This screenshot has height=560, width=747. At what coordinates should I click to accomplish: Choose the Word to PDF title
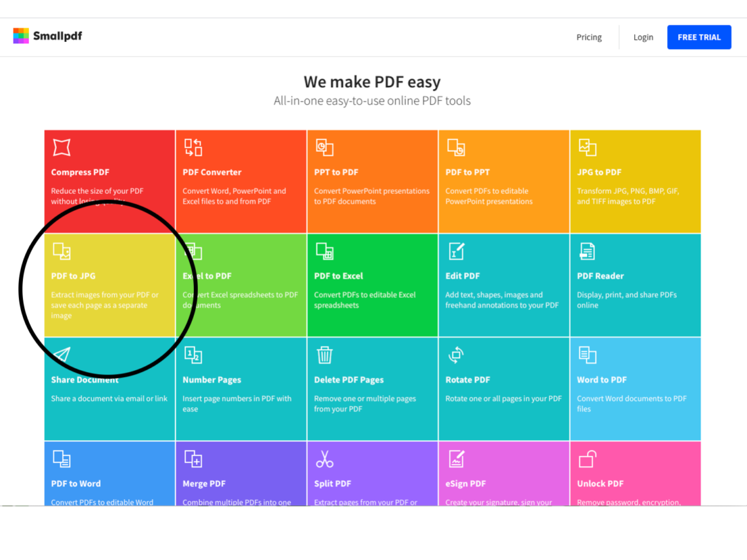[x=602, y=380]
